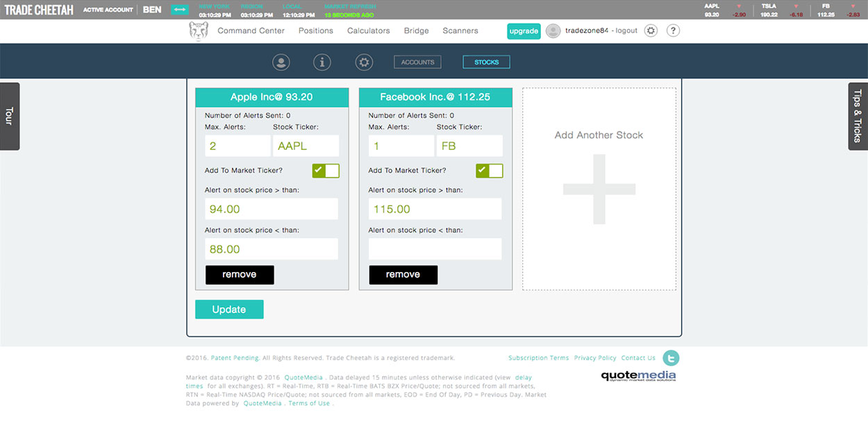868x424 pixels.
Task: Click the plus to add another stock
Action: [x=599, y=189]
